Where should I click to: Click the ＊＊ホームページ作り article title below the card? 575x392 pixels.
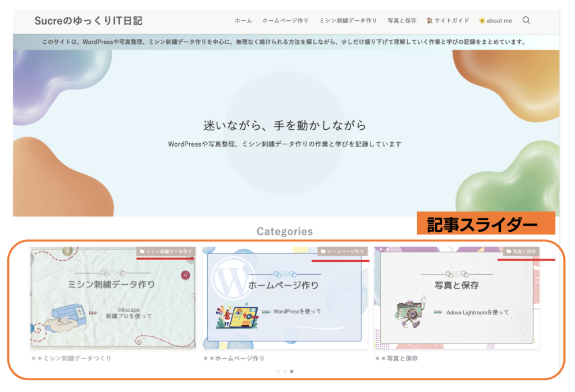tap(234, 358)
